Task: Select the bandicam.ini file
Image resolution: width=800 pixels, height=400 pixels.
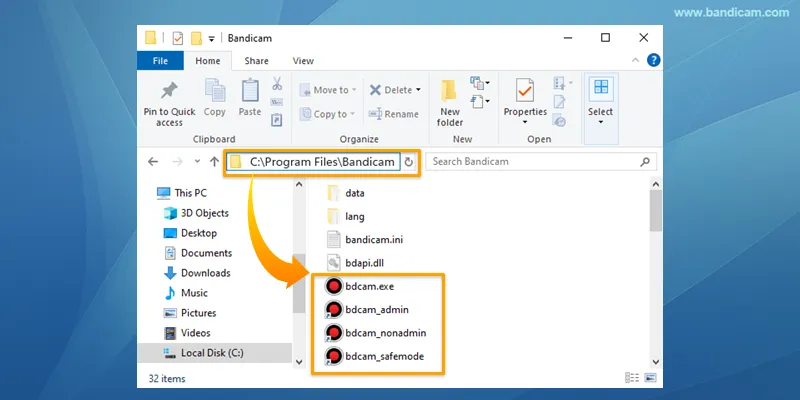Action: tap(374, 239)
